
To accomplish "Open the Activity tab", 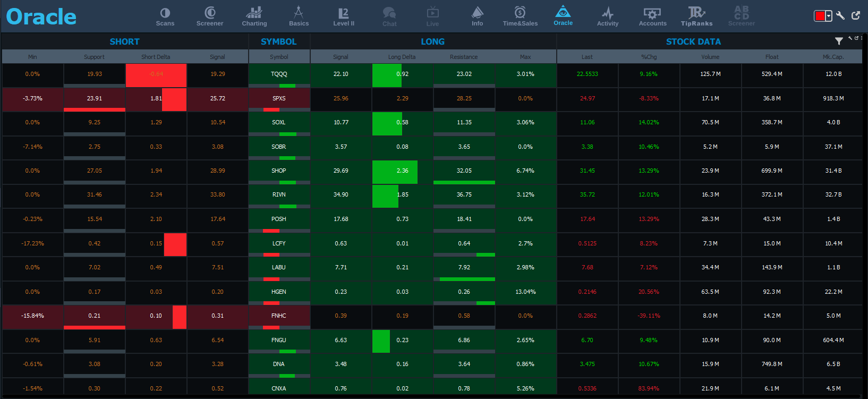I will coord(608,16).
